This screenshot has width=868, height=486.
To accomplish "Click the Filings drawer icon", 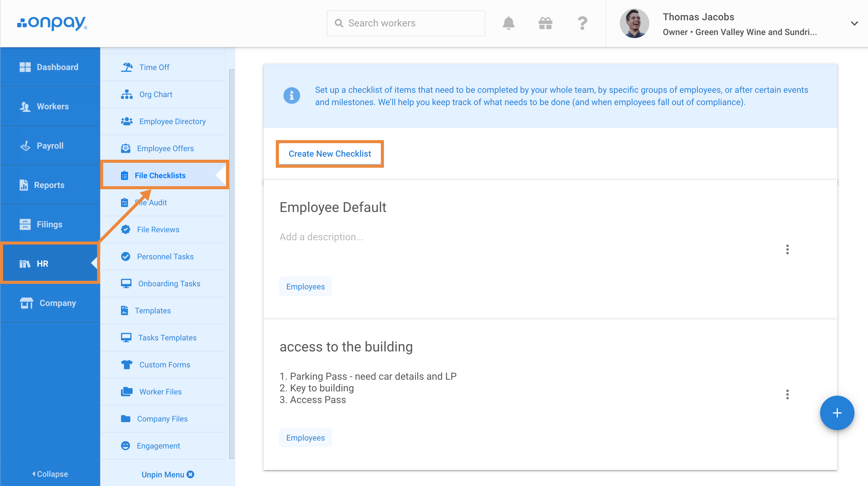I will (x=25, y=224).
